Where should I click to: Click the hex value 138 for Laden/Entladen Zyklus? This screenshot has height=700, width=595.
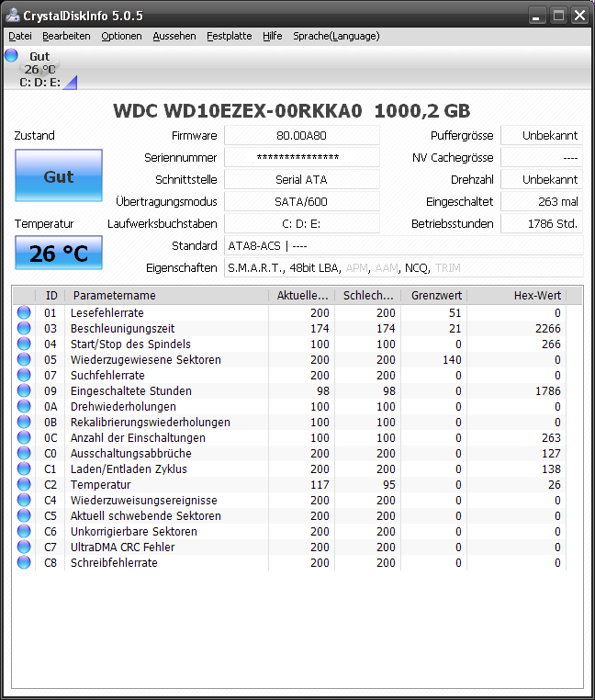pos(551,469)
